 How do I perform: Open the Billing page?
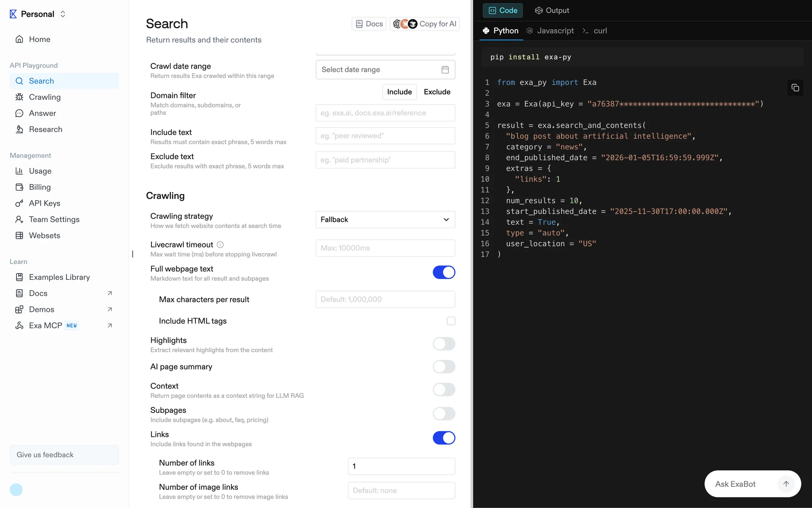click(x=40, y=187)
